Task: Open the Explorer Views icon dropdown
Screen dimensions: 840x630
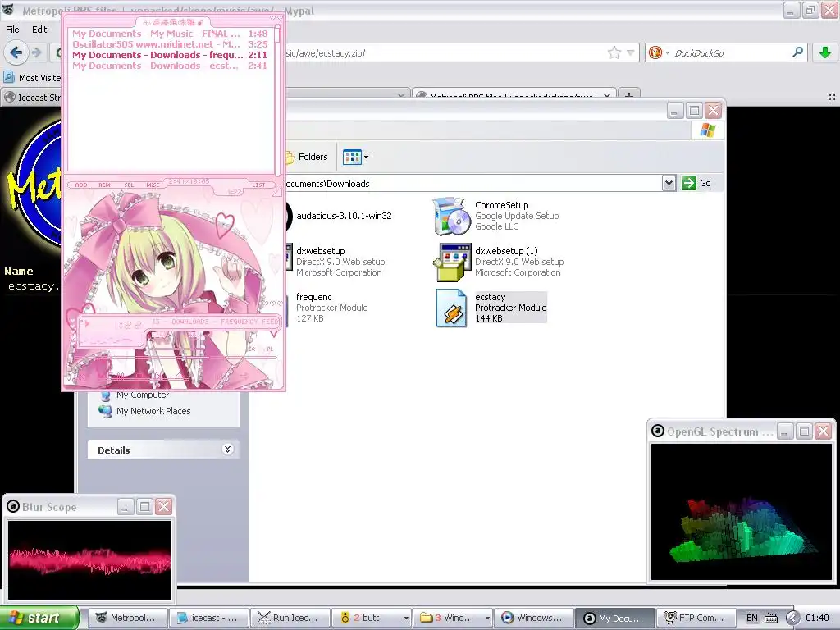Action: click(356, 157)
